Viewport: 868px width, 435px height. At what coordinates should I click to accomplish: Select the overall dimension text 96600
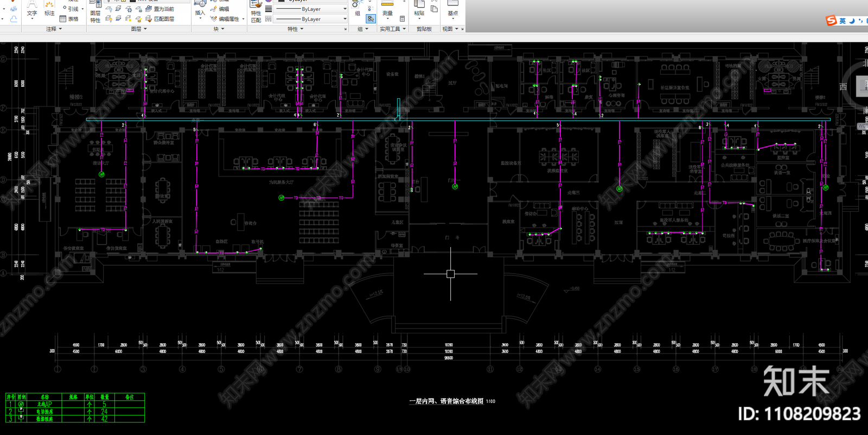click(x=448, y=358)
